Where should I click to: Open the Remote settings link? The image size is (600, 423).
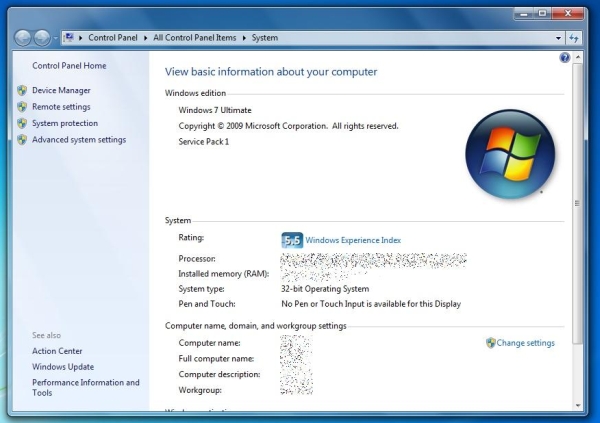[61, 107]
